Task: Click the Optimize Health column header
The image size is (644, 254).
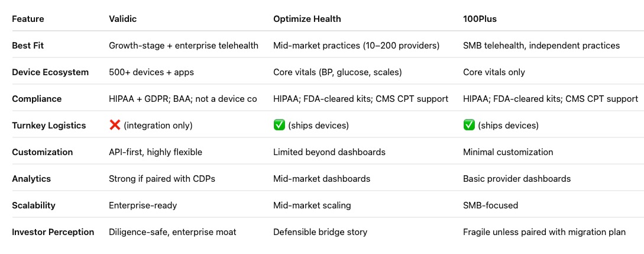Action: click(307, 19)
